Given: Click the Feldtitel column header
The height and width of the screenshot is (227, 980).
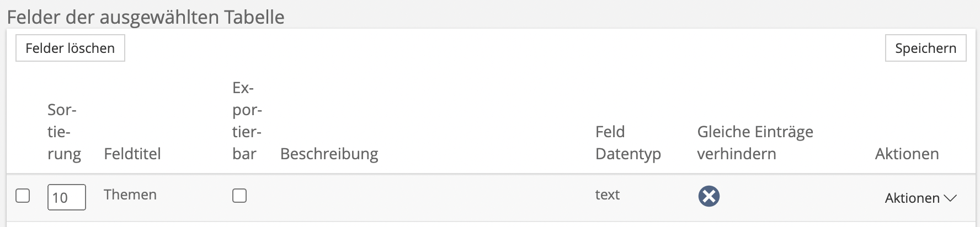Looking at the screenshot, I should (x=132, y=154).
